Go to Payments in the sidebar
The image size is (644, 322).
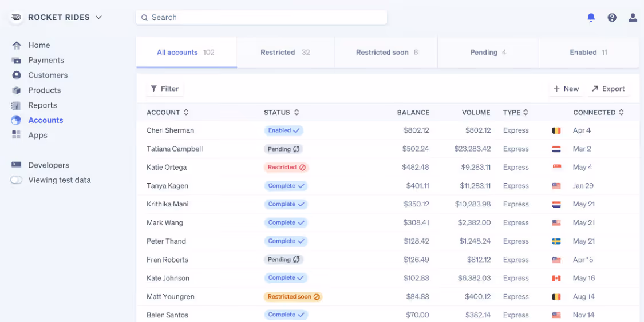[x=46, y=60]
